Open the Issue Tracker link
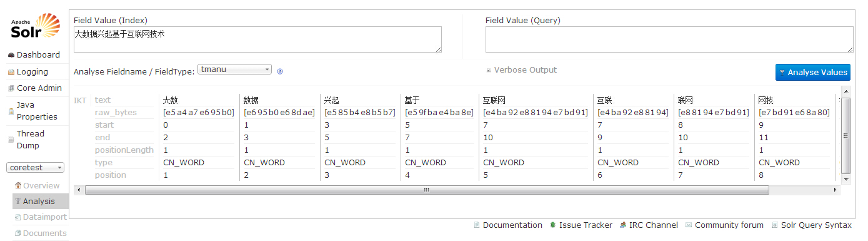The width and height of the screenshot is (868, 241). point(581,225)
